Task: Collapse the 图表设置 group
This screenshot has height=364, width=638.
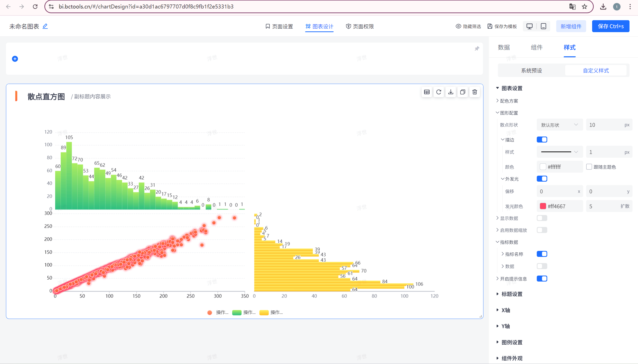Action: (x=509, y=88)
